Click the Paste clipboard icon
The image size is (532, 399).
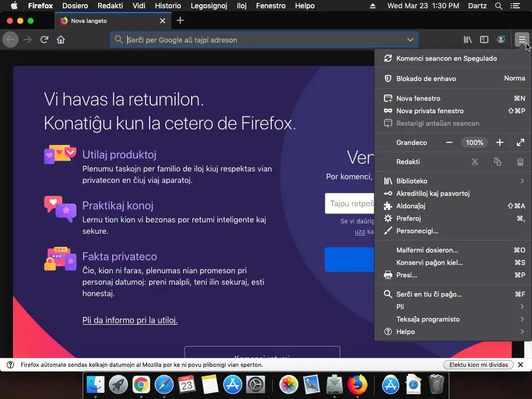click(x=520, y=162)
